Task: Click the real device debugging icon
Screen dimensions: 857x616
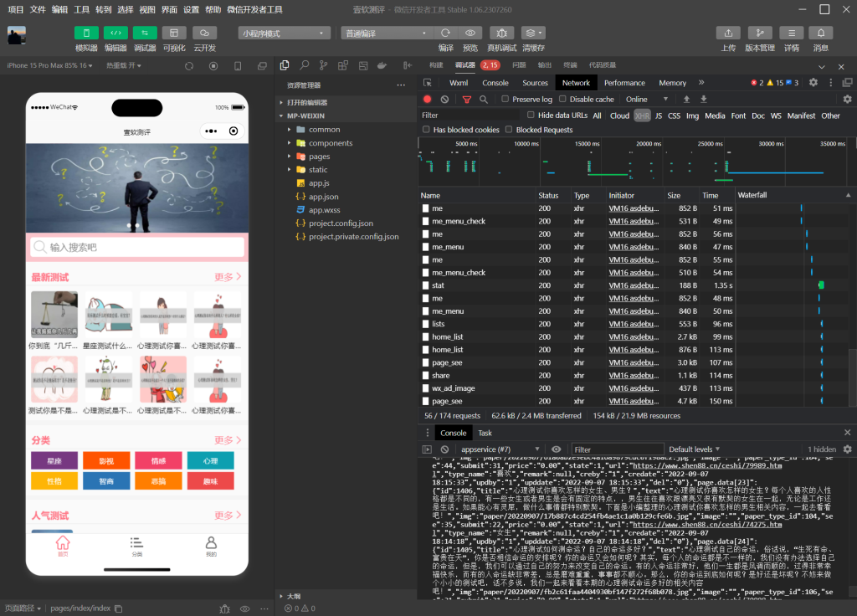Action: (x=501, y=33)
